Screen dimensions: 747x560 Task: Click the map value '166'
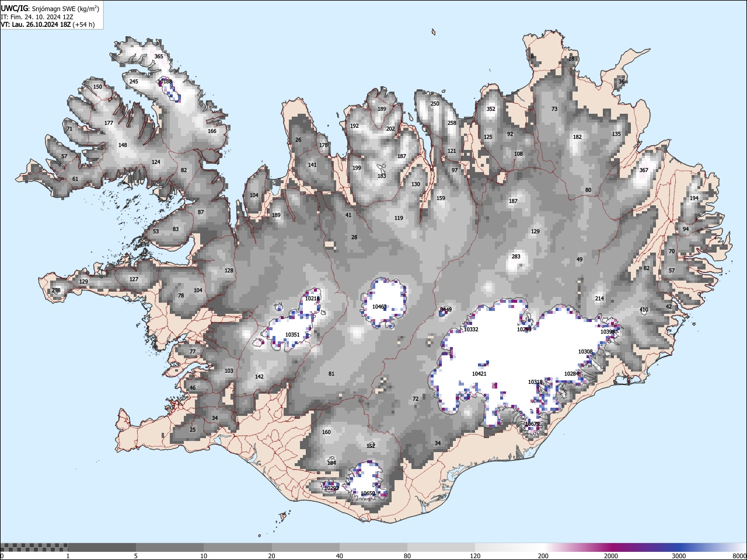[x=212, y=131]
